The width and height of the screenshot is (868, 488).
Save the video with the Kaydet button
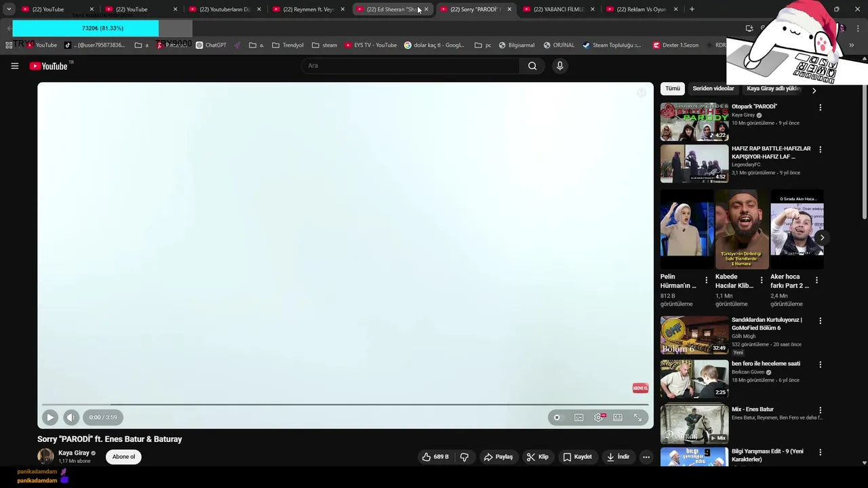(x=578, y=457)
